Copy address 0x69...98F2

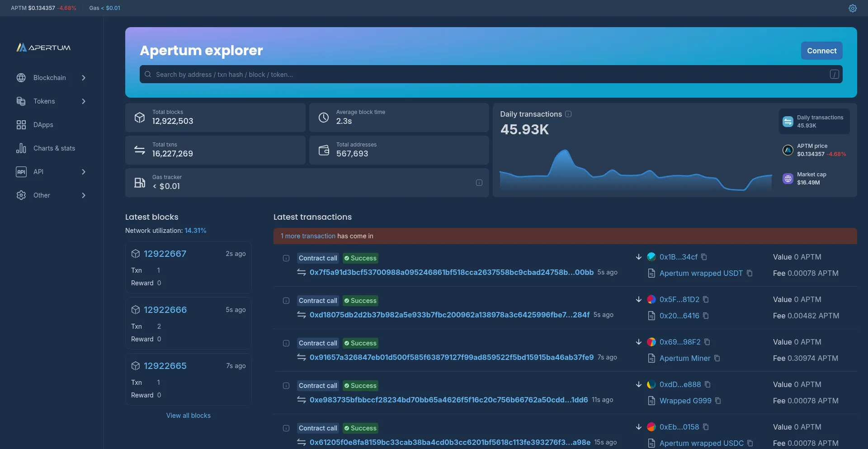click(x=708, y=342)
